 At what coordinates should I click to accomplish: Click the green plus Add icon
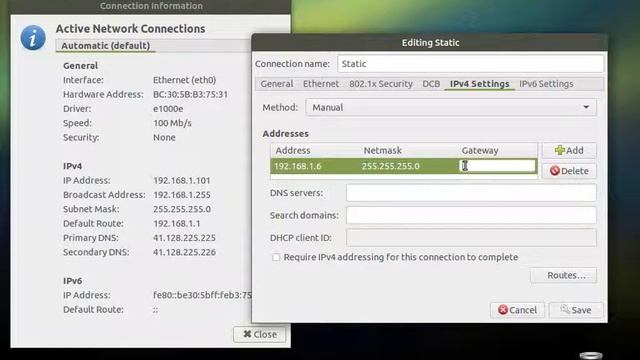click(560, 150)
